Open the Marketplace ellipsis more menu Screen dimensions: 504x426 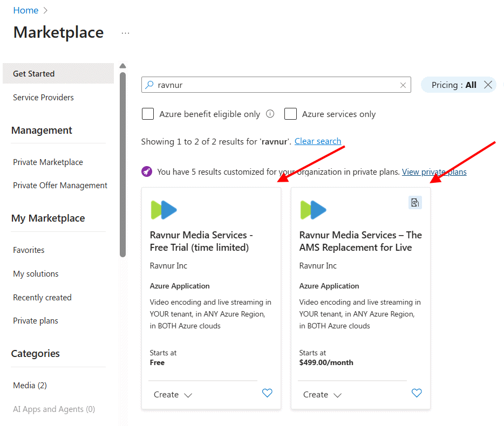(x=125, y=33)
